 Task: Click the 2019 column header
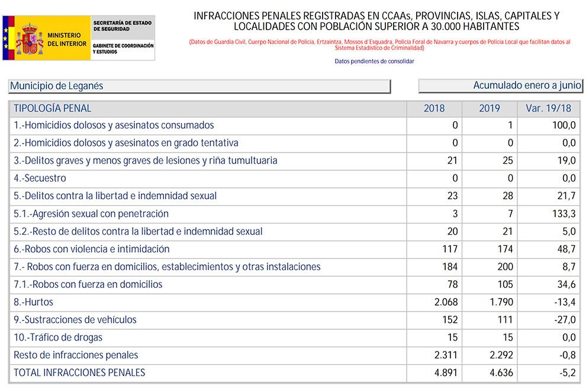point(489,109)
